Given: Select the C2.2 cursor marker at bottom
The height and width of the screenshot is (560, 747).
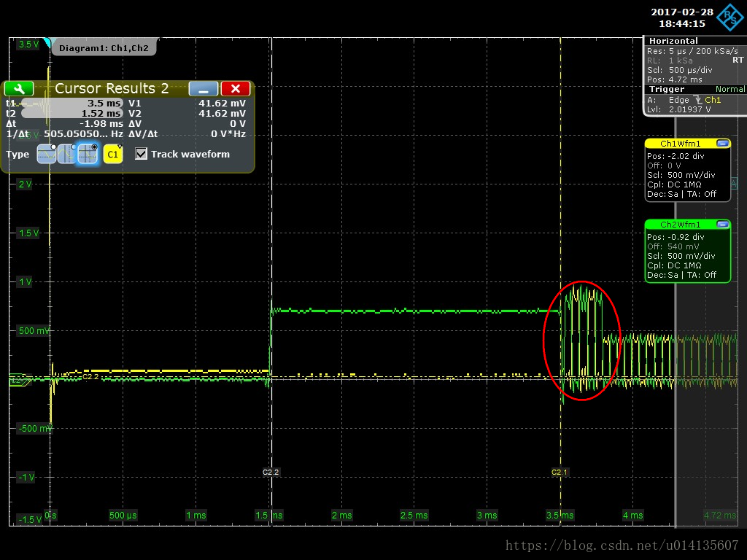Looking at the screenshot, I should tap(271, 472).
